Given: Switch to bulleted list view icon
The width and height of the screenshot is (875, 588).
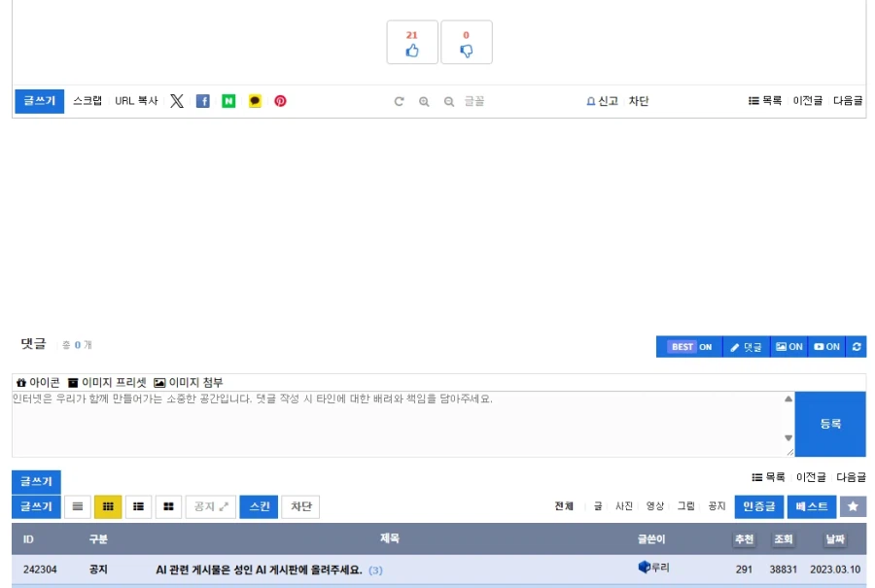Looking at the screenshot, I should 138,506.
